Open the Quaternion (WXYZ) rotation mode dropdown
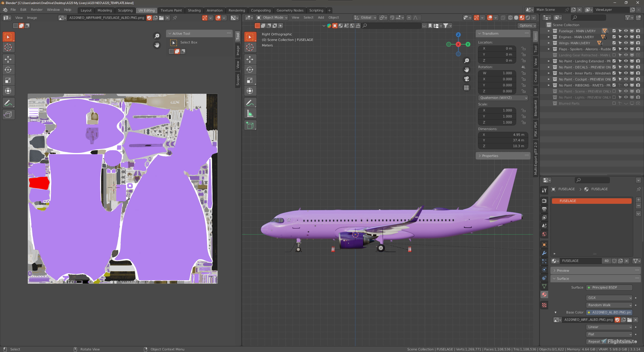The width and height of the screenshot is (644, 352). pyautogui.click(x=503, y=98)
